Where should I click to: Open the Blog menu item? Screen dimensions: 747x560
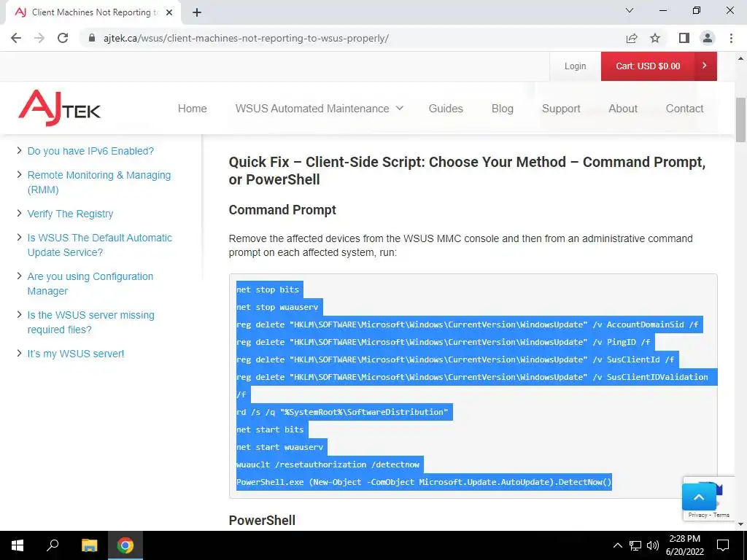tap(502, 109)
